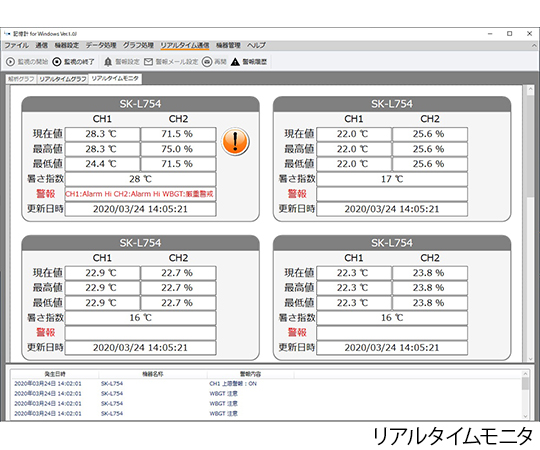Select the リアルタイムモニタ tab
The width and height of the screenshot is (540, 450).
point(115,79)
